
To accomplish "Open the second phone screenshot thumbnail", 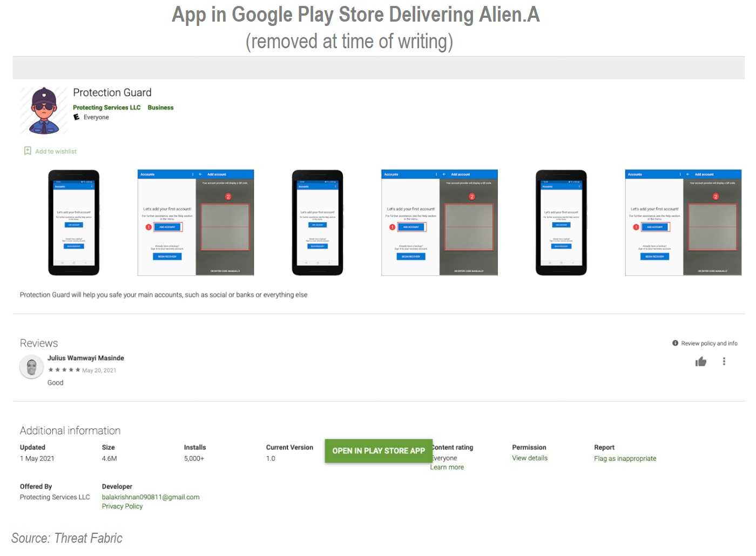I will (x=317, y=223).
